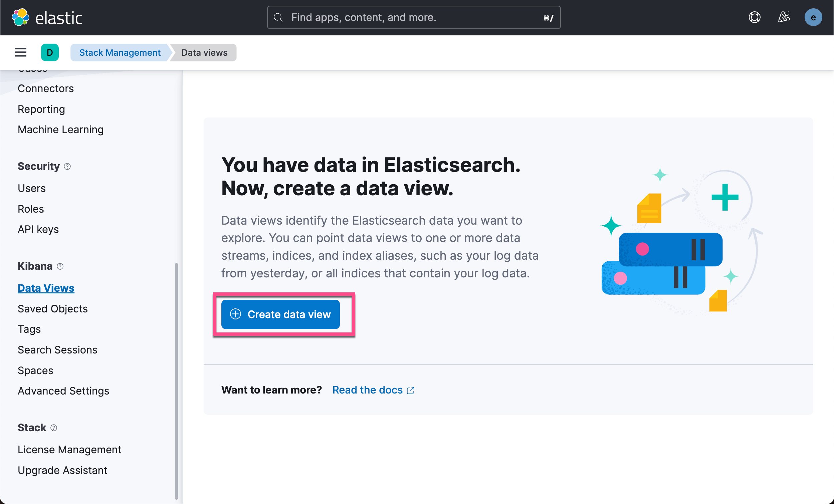
Task: Click the Stack section help icon
Action: pos(54,428)
